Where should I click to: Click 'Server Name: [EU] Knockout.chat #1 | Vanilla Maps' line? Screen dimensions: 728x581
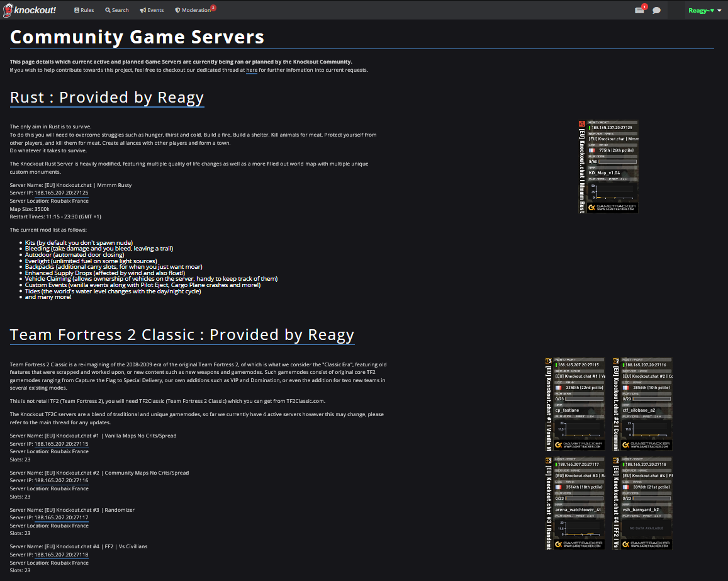point(93,436)
